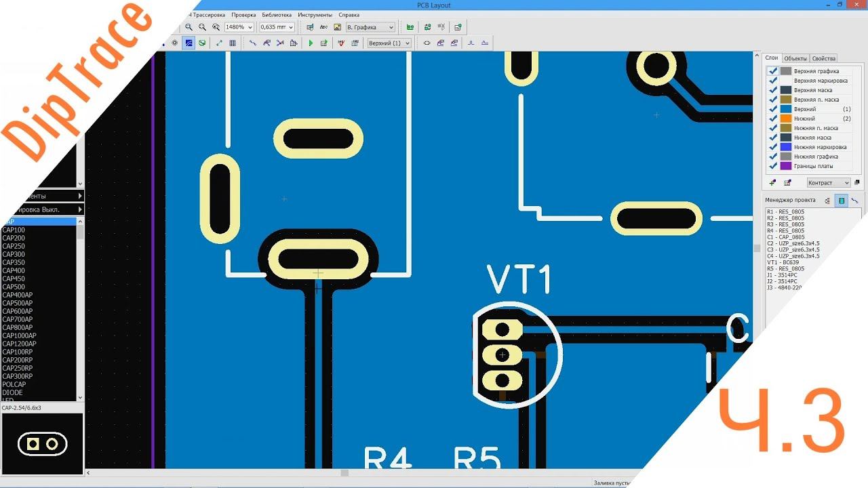Select DIODE in the component list
The height and width of the screenshot is (488, 868).
[39, 392]
